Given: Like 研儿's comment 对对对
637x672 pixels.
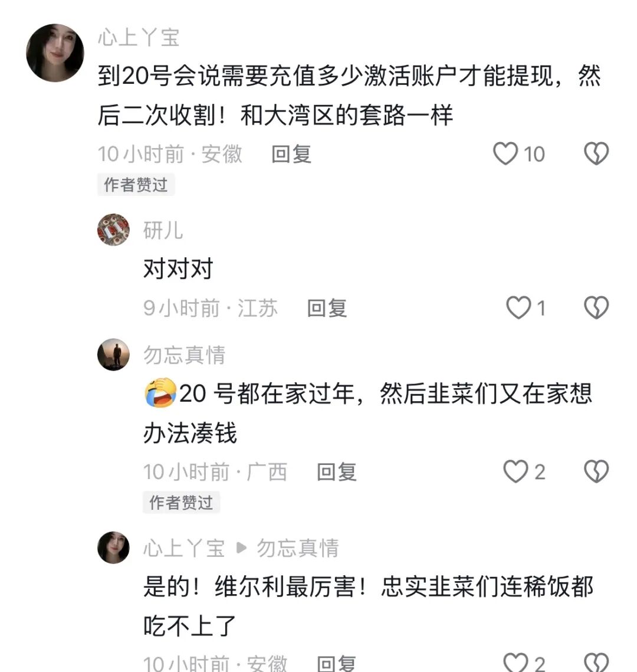Looking at the screenshot, I should (x=519, y=307).
